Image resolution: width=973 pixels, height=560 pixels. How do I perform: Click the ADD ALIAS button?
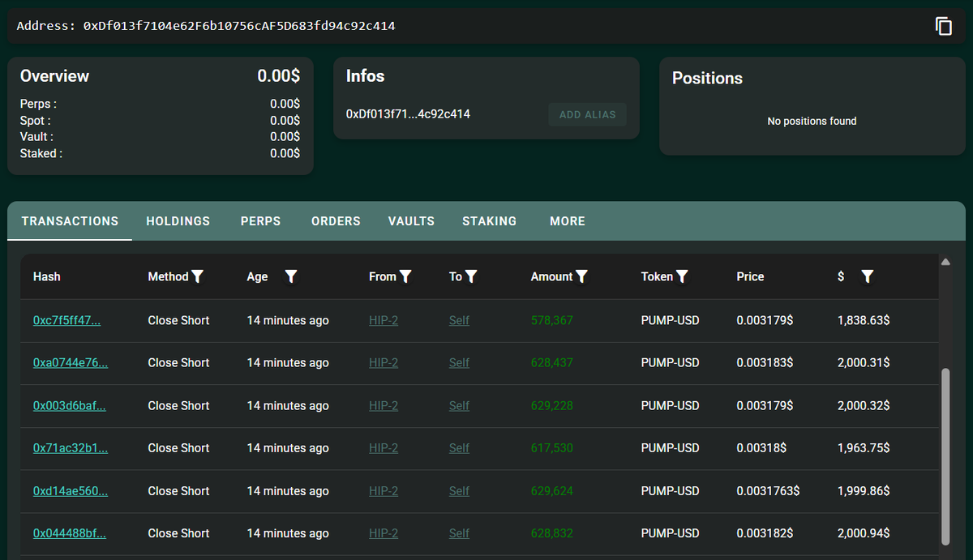(588, 114)
